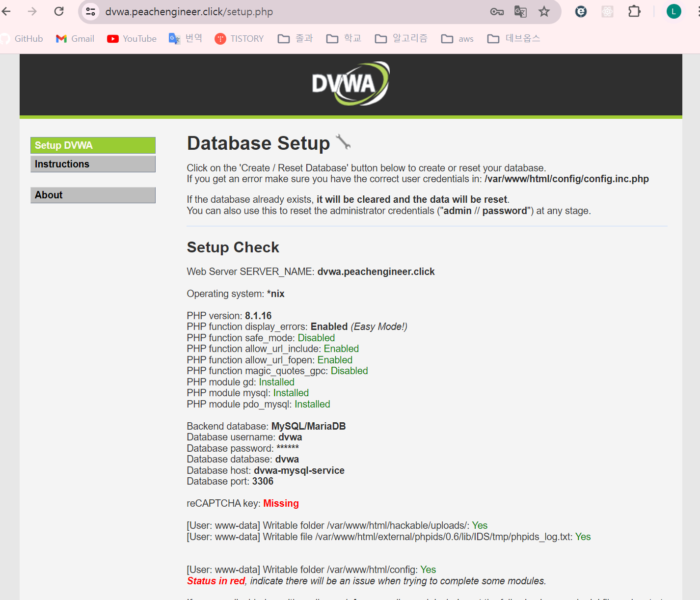Go forward with the browser forward arrow

(32, 11)
